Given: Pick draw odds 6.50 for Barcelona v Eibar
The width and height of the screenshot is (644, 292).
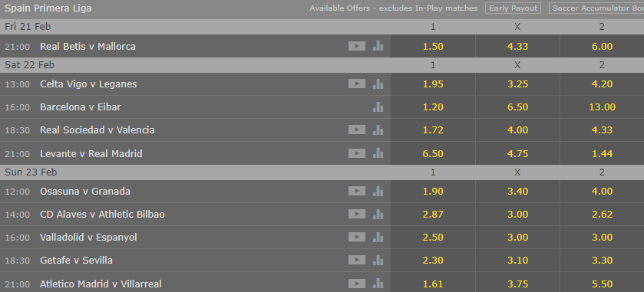Looking at the screenshot, I should [517, 107].
